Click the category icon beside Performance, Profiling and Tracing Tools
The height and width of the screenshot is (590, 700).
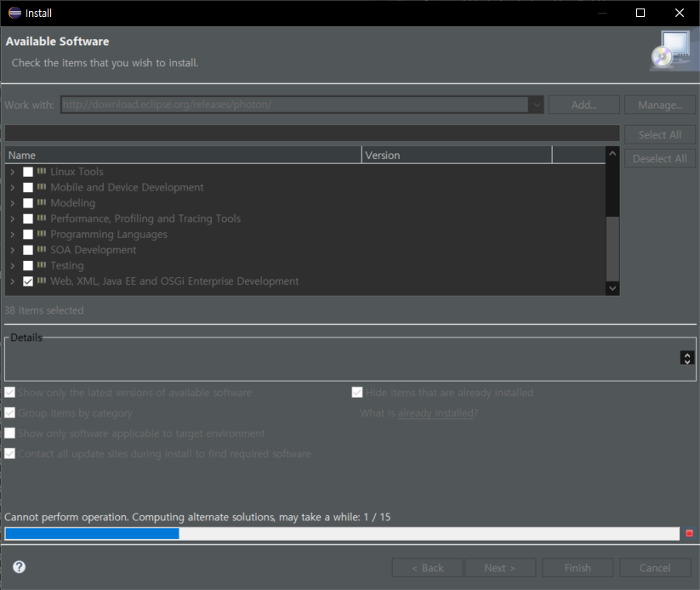coord(42,218)
